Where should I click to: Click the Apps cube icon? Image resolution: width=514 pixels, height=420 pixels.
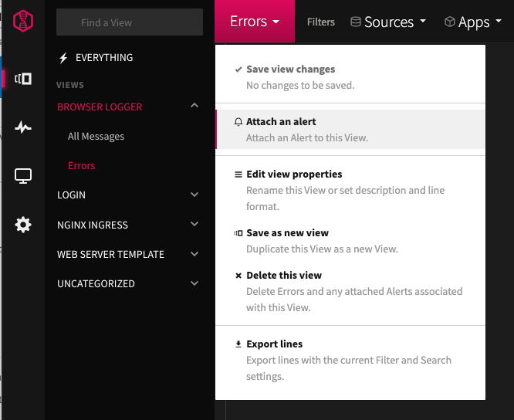[x=449, y=22]
